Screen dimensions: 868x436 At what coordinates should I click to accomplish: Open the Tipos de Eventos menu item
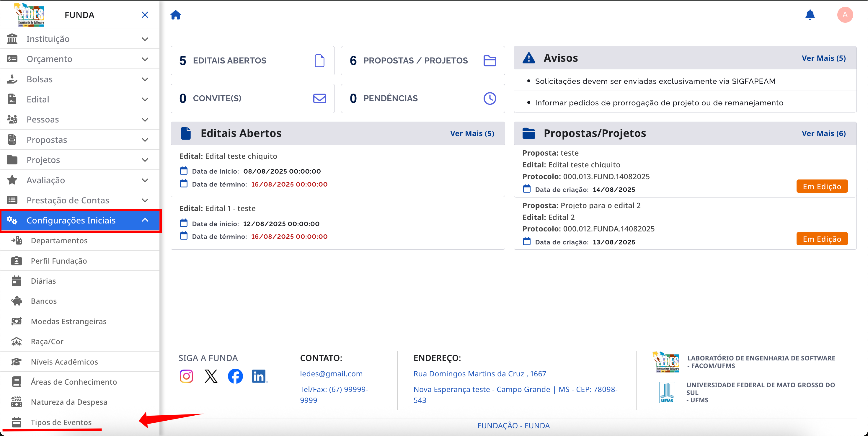click(61, 422)
